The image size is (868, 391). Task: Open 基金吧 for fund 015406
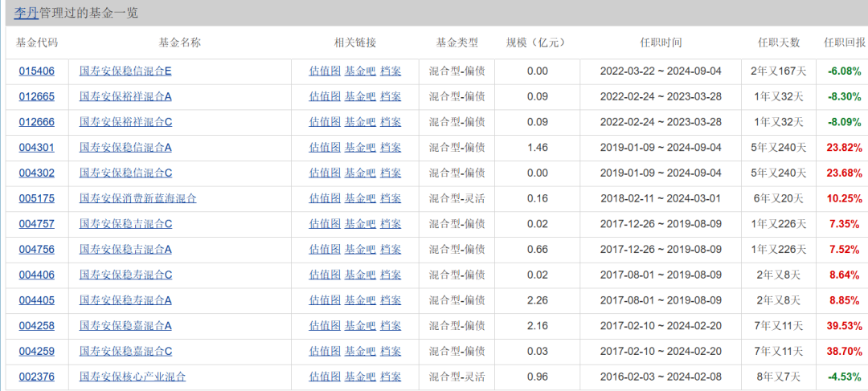(x=360, y=71)
